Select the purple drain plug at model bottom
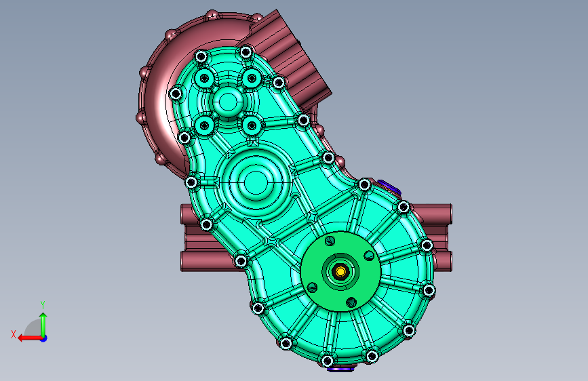588x381 pixels. 340,369
